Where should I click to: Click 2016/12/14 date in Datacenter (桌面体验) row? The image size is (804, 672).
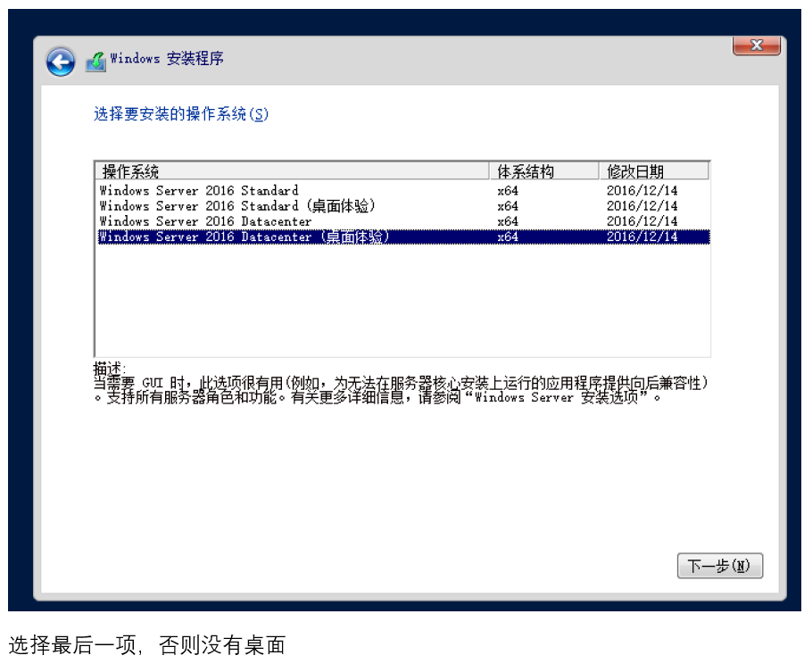(x=642, y=236)
